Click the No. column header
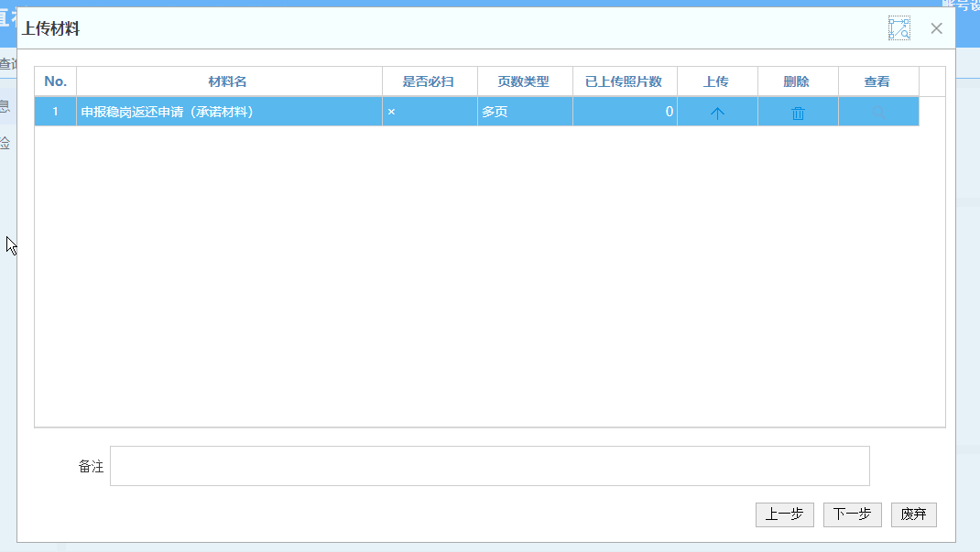Screen dimensions: 980x552 [55, 81]
